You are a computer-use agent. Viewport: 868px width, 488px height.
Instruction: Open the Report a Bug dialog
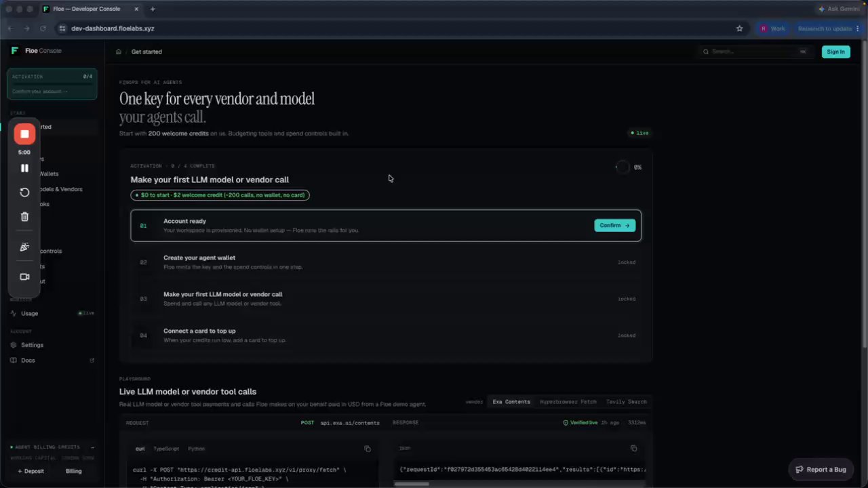(x=821, y=469)
